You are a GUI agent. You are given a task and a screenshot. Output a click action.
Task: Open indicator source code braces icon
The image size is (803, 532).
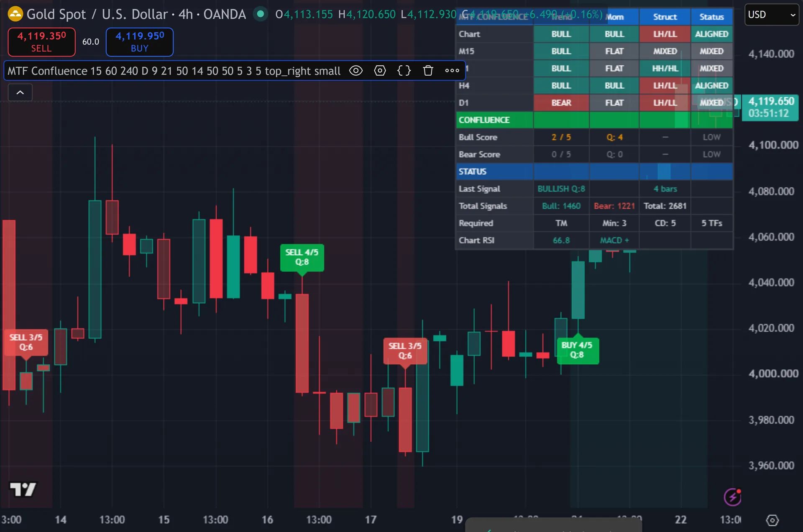[404, 71]
